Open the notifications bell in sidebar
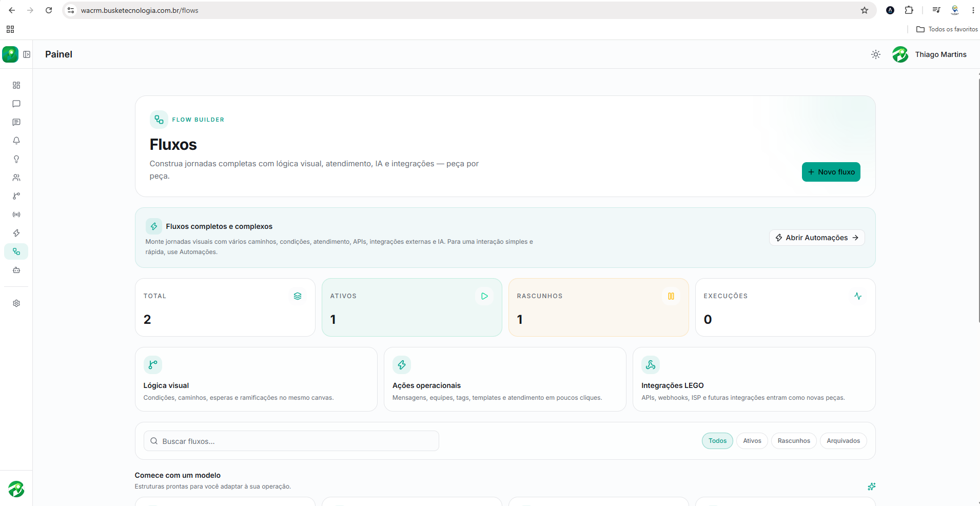980x506 pixels. coord(16,141)
